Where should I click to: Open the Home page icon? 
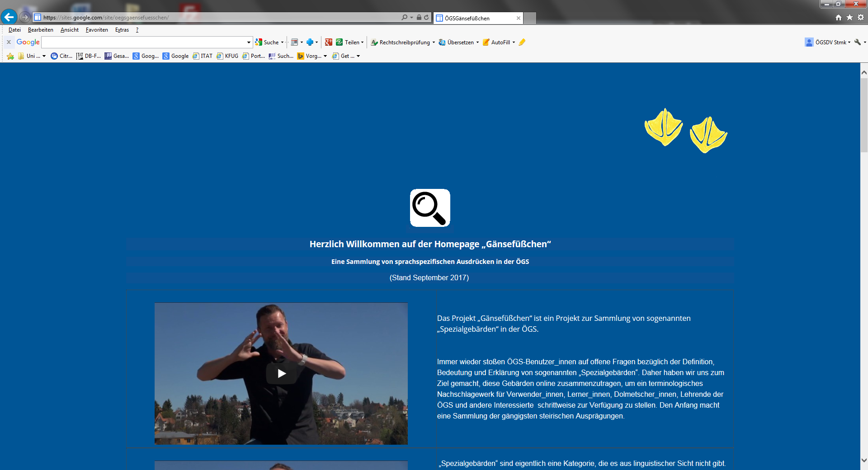(839, 17)
